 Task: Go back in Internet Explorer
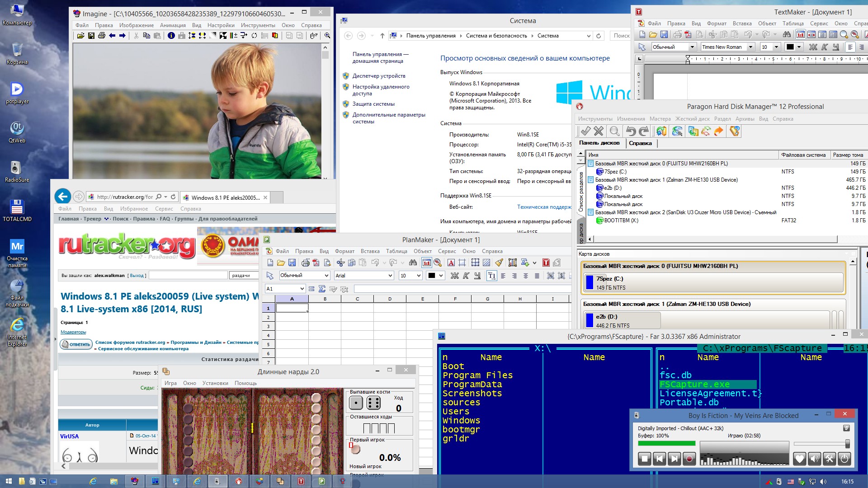pyautogui.click(x=63, y=197)
